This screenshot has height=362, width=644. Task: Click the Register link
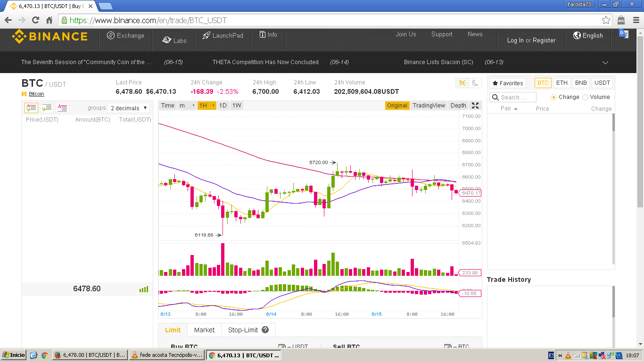pos(544,40)
